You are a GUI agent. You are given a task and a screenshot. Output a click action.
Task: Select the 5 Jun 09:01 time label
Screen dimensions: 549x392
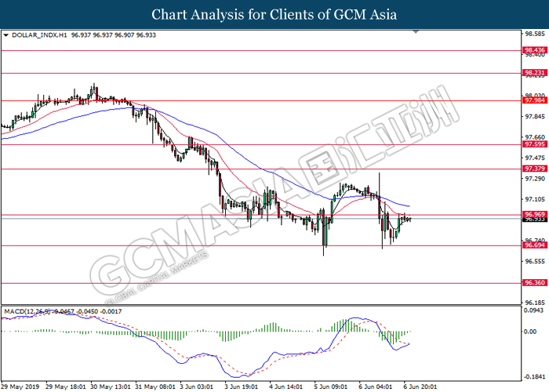(x=330, y=387)
